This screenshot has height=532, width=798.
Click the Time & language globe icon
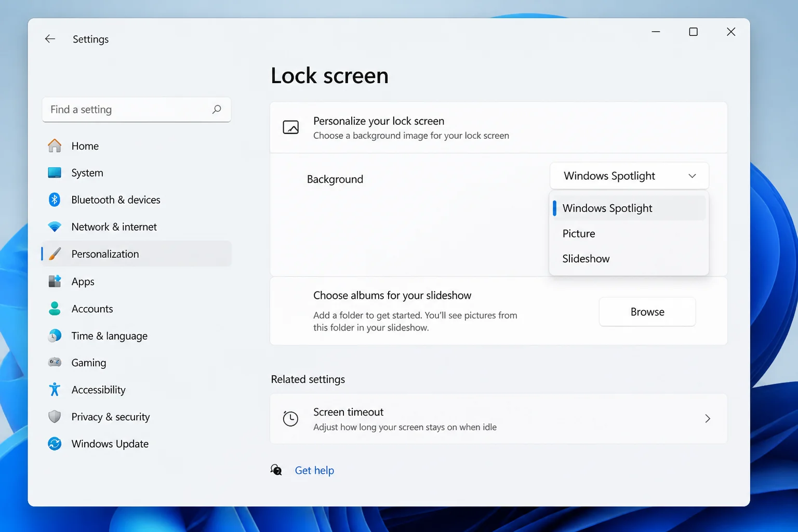55,336
